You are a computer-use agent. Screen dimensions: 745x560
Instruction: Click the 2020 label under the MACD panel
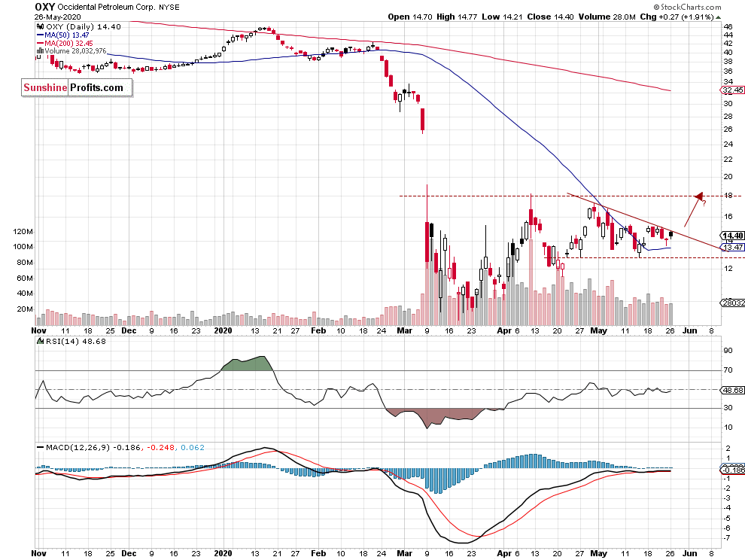pyautogui.click(x=223, y=553)
